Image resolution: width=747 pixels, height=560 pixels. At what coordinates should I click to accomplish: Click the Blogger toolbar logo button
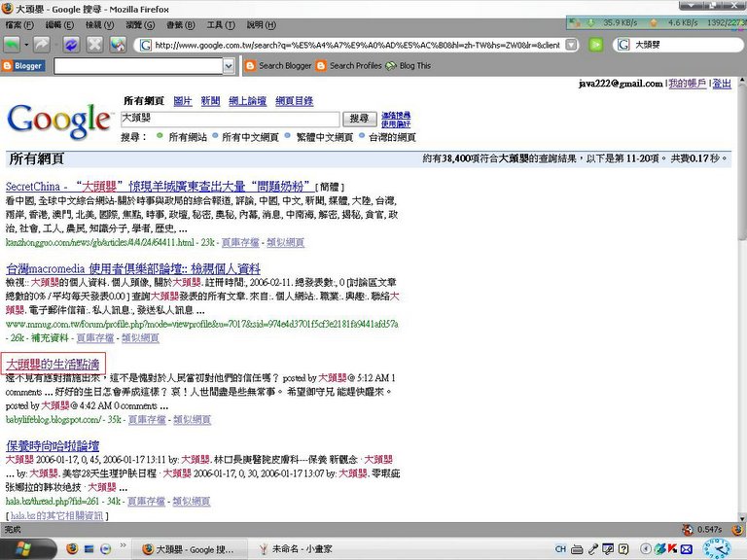(x=23, y=66)
